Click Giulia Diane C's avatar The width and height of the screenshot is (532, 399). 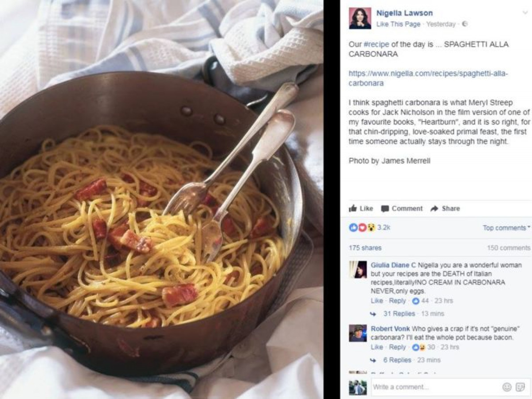(358, 269)
